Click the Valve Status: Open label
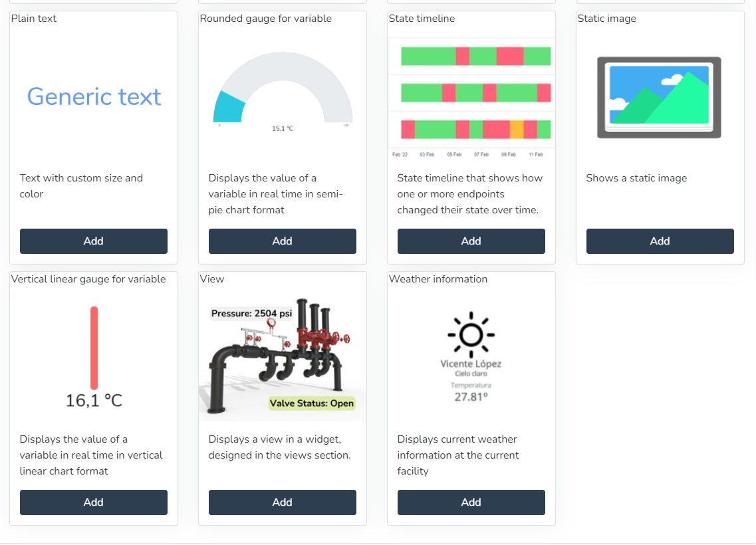Viewport: 756px width, 545px height. coord(311,403)
